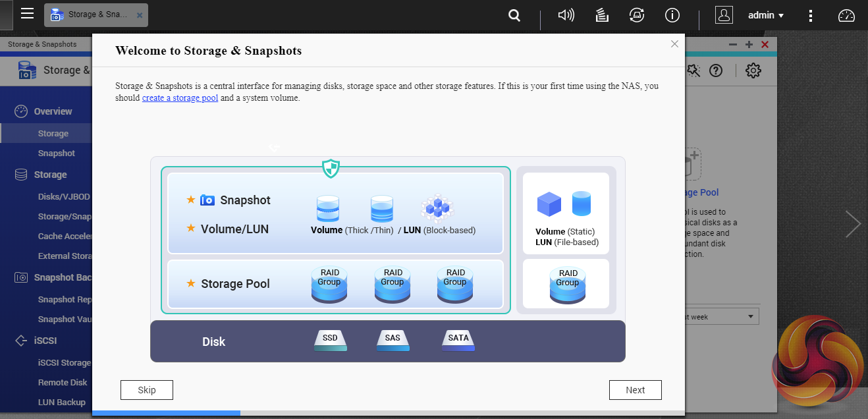Open the event notifications info icon
This screenshot has width=868, height=419.
(672, 15)
